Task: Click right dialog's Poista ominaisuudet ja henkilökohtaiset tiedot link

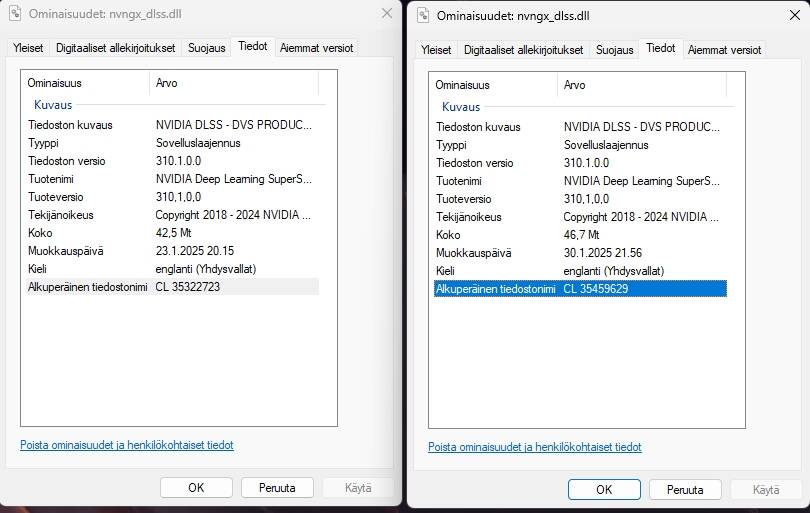Action: point(535,447)
